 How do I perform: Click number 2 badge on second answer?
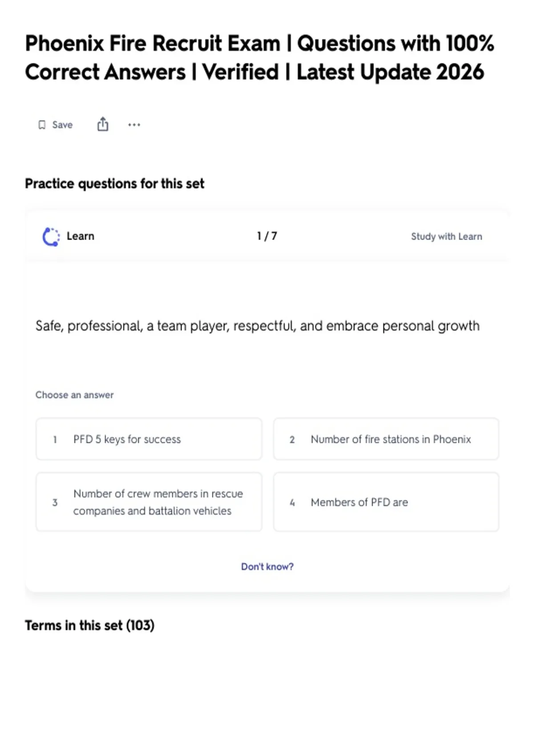pos(292,439)
